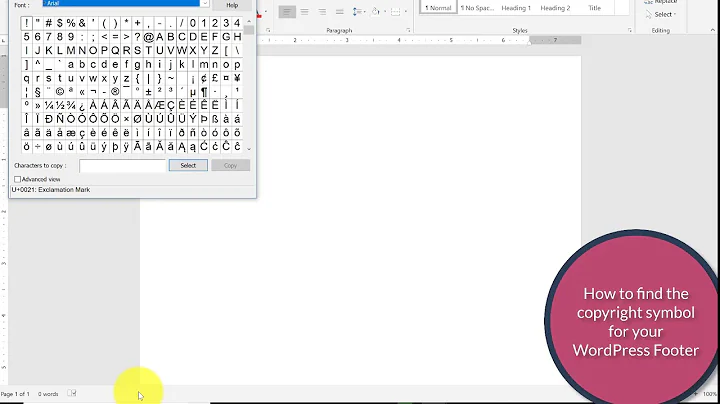Choose the cent ¢ character
Image resolution: width=720 pixels, height=404 pixels.
tap(204, 78)
